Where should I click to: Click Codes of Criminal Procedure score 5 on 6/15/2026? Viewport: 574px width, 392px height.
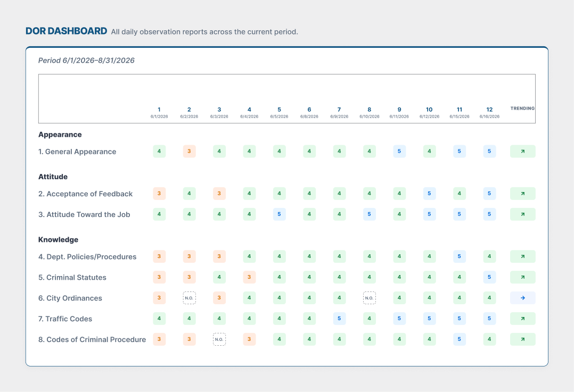(x=460, y=339)
